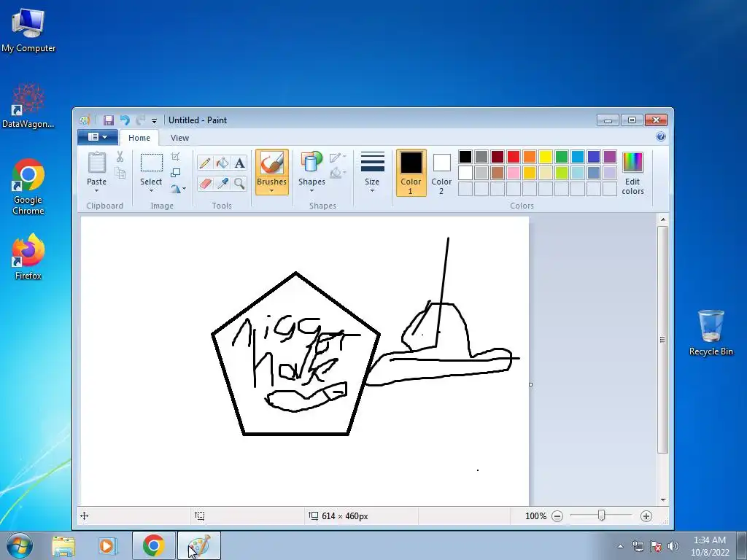Image resolution: width=747 pixels, height=560 pixels.
Task: Pick the pink color swatch
Action: tap(514, 172)
